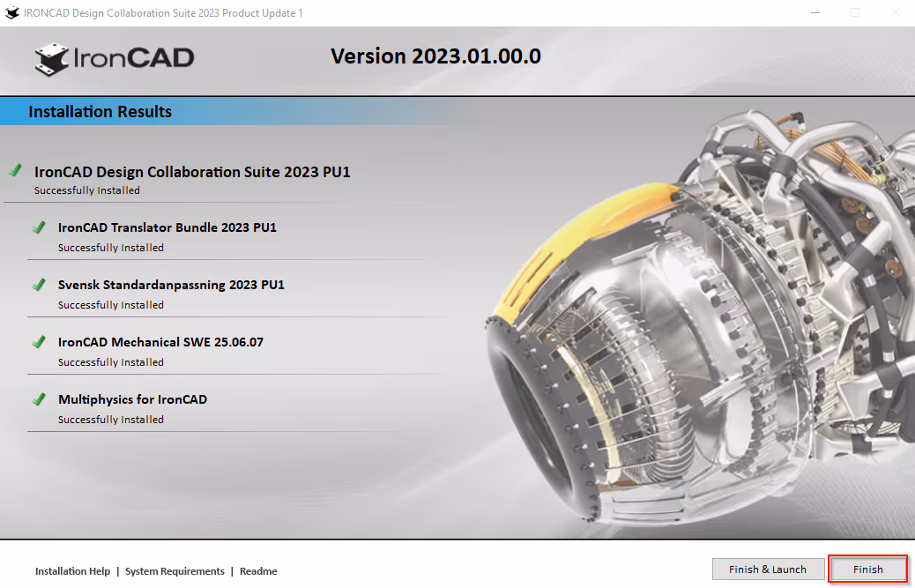
Task: Click 'Successfully Installed' under IronCAD Mechanical SWE
Action: click(111, 361)
